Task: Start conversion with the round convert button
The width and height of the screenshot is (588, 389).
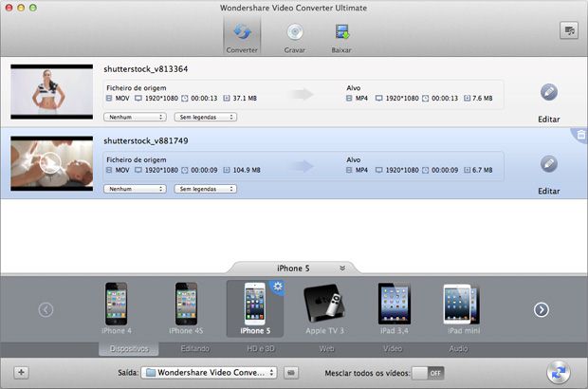Action: click(x=560, y=373)
